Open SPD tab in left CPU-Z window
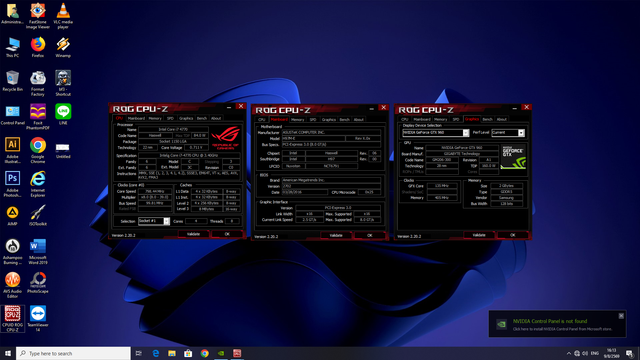The width and height of the screenshot is (640, 360). (x=170, y=118)
